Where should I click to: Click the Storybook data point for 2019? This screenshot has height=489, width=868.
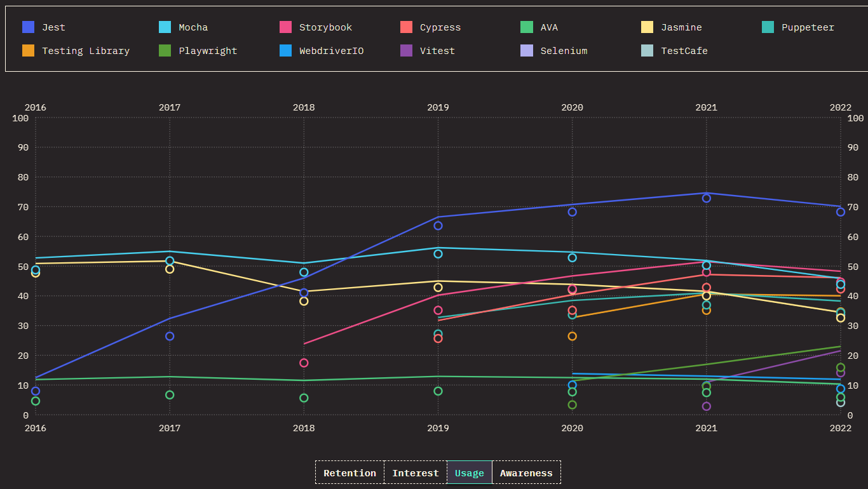[438, 311]
